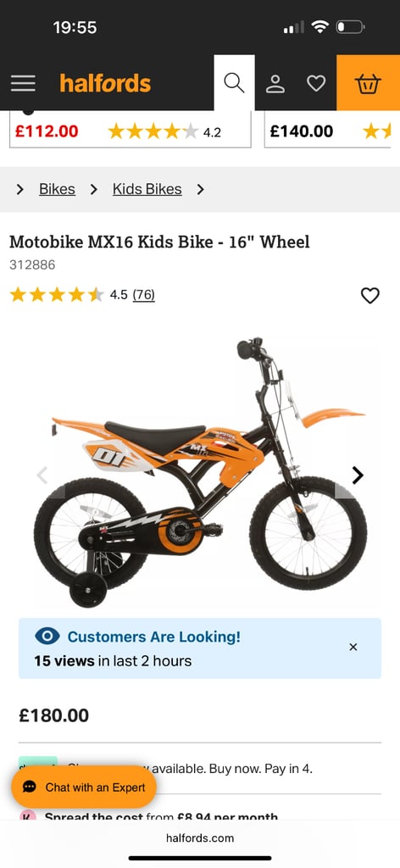Dismiss the Customers Are Looking banner
The image size is (400, 868).
tap(353, 647)
